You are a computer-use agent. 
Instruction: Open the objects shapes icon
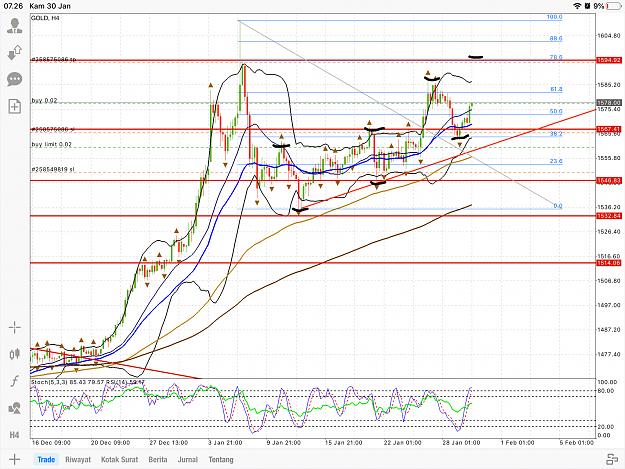click(x=14, y=408)
